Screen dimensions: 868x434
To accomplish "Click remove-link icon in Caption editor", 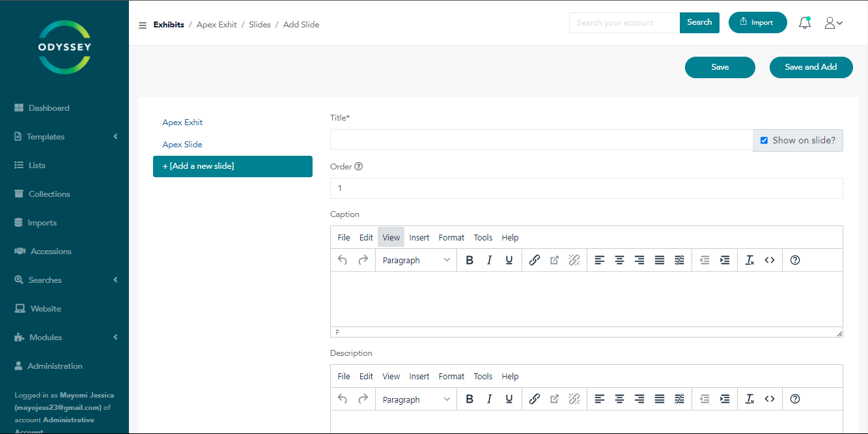I will [574, 260].
